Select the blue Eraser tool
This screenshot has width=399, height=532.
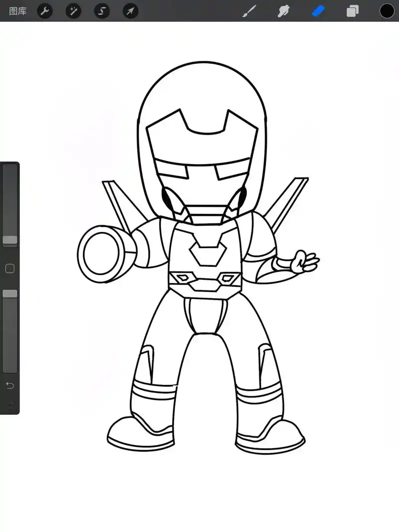pos(318,11)
